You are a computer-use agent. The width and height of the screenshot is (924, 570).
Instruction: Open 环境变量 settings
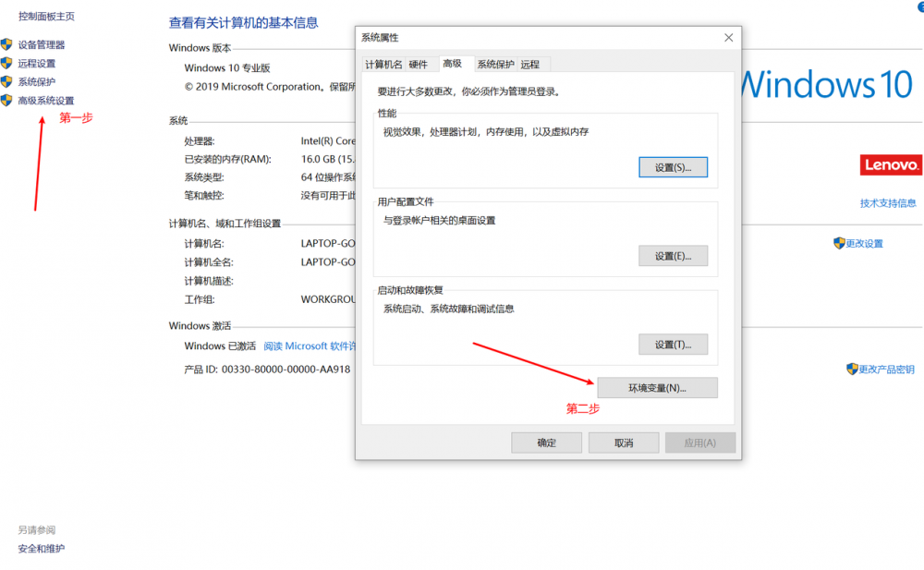pos(657,387)
